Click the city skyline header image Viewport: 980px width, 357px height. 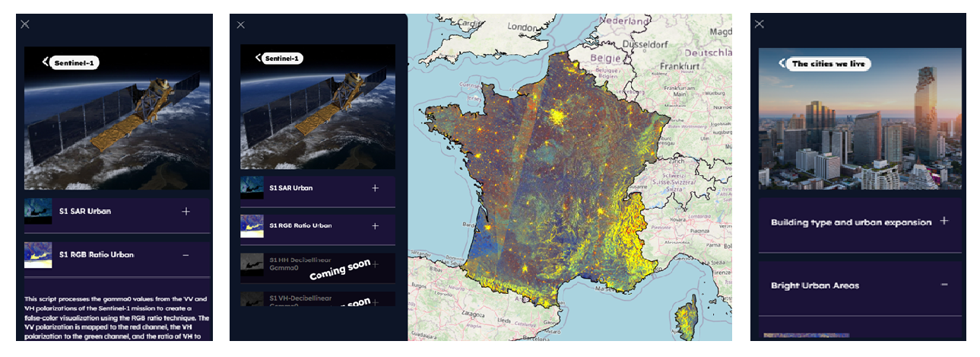pos(859,137)
